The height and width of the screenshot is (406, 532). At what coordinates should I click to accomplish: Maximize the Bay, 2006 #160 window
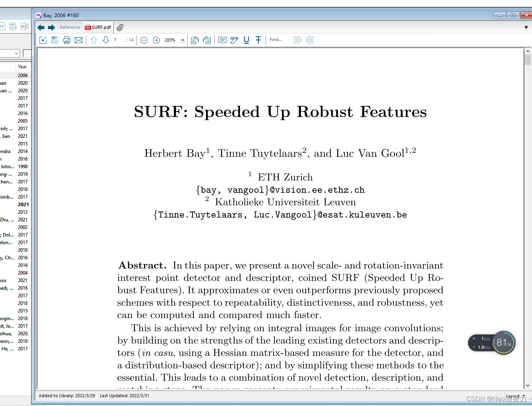click(513, 15)
